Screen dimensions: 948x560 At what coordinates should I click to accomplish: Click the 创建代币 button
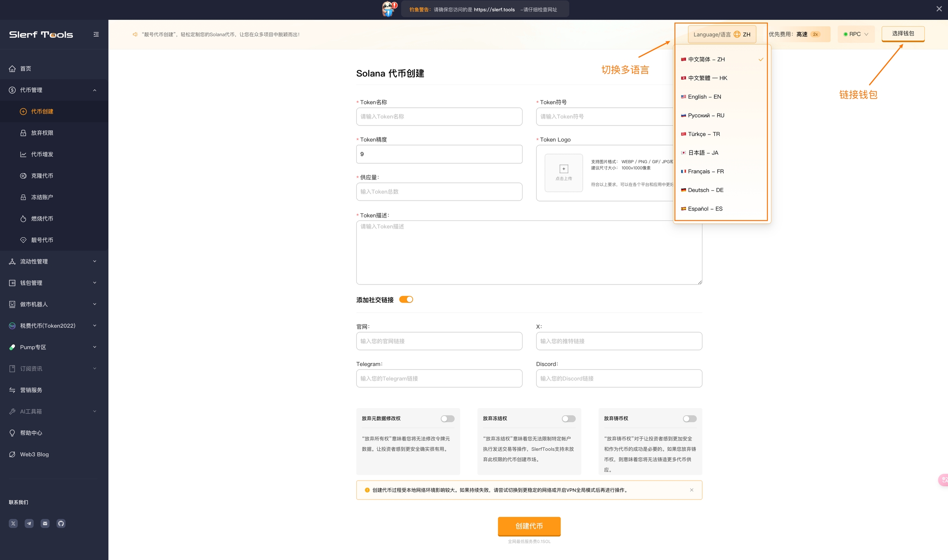coord(529,526)
